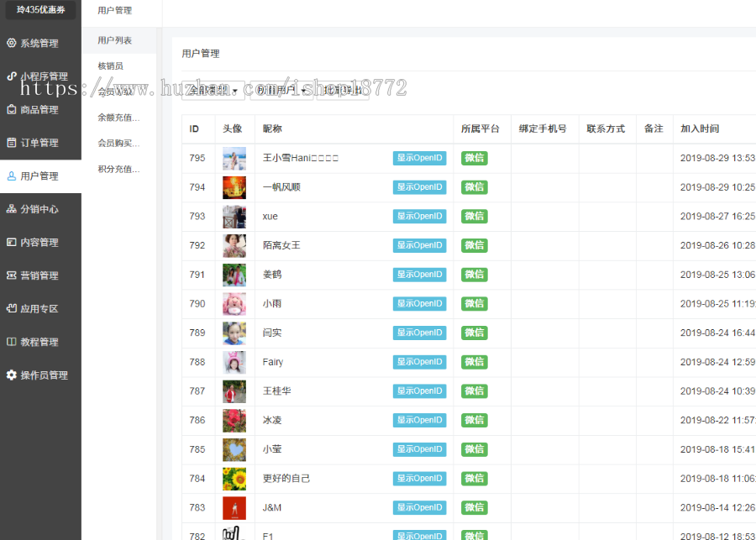The height and width of the screenshot is (540, 756).
Task: Open the 会员购买 submenu item
Action: [118, 144]
